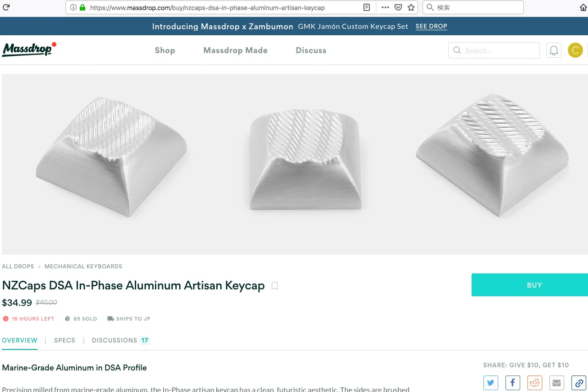Bookmark this page with star icon

411,8
